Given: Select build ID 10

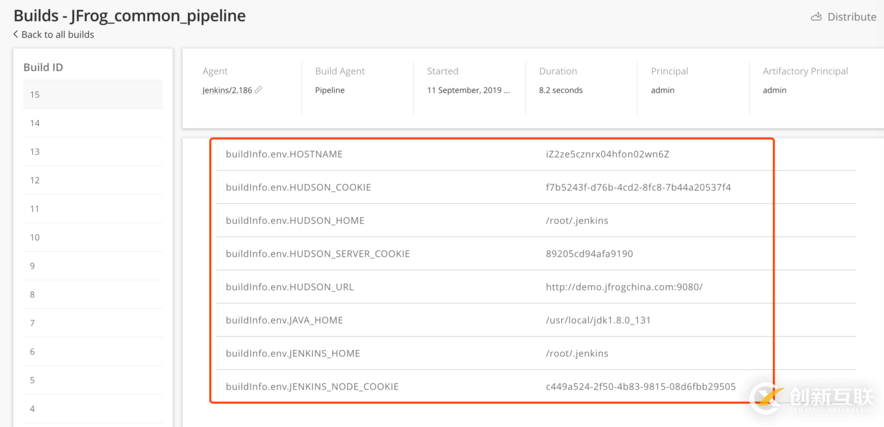Looking at the screenshot, I should (93, 237).
